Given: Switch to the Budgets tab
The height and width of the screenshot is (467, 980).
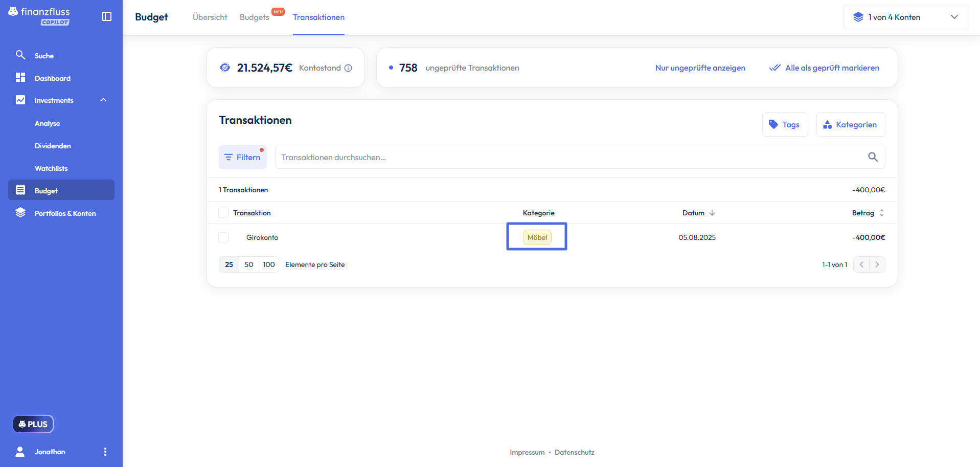Looking at the screenshot, I should [254, 17].
